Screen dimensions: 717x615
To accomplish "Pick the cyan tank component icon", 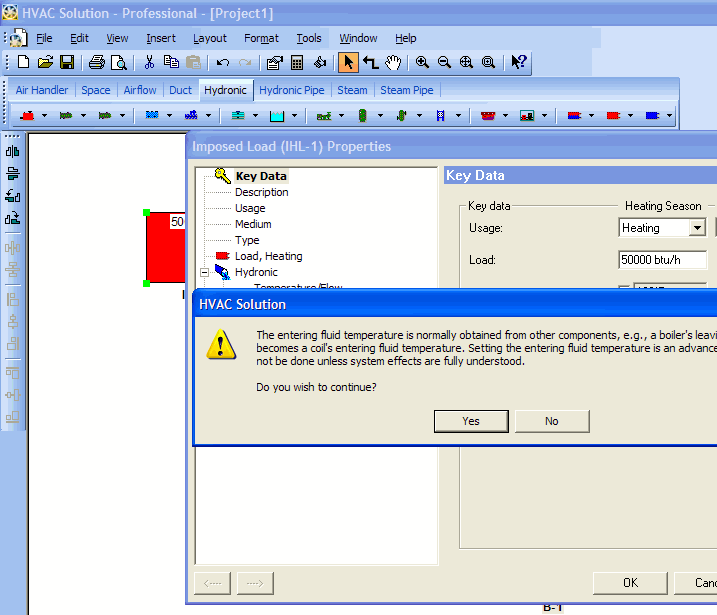I will pyautogui.click(x=277, y=116).
